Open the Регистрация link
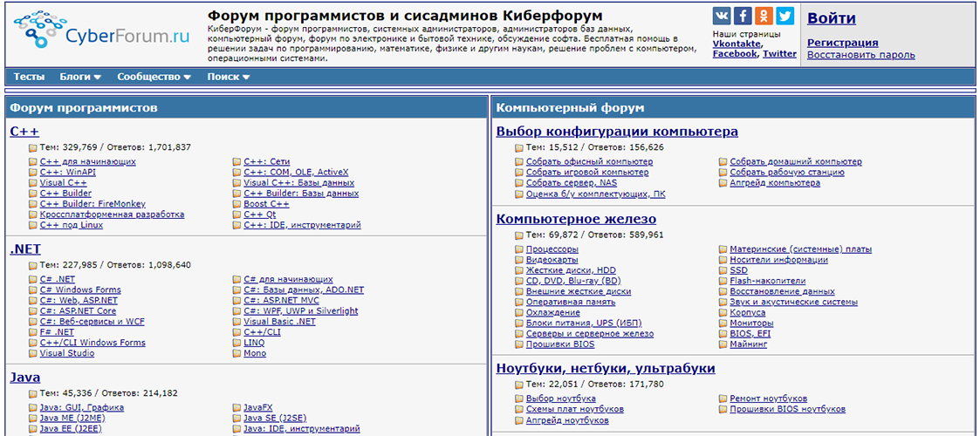 click(842, 43)
